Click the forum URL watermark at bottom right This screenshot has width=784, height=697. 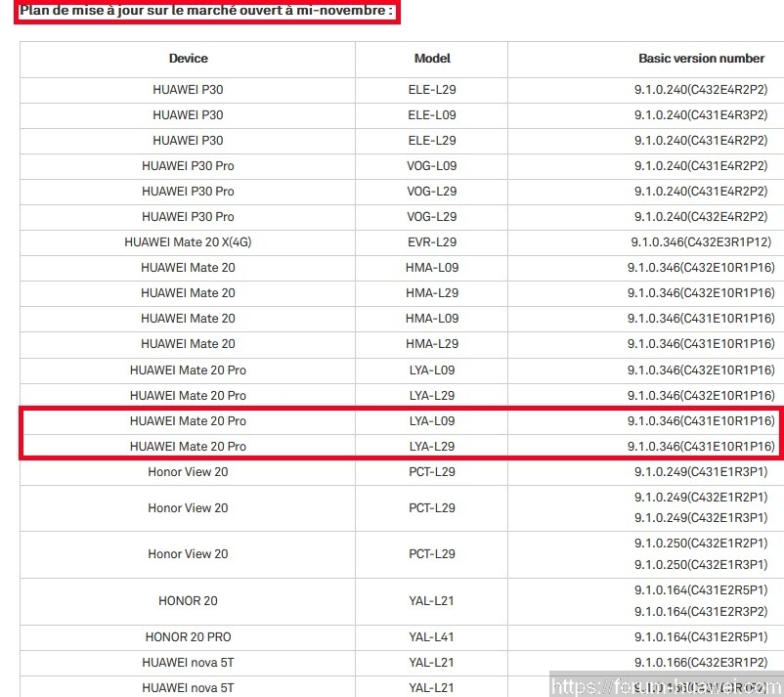pyautogui.click(x=665, y=685)
